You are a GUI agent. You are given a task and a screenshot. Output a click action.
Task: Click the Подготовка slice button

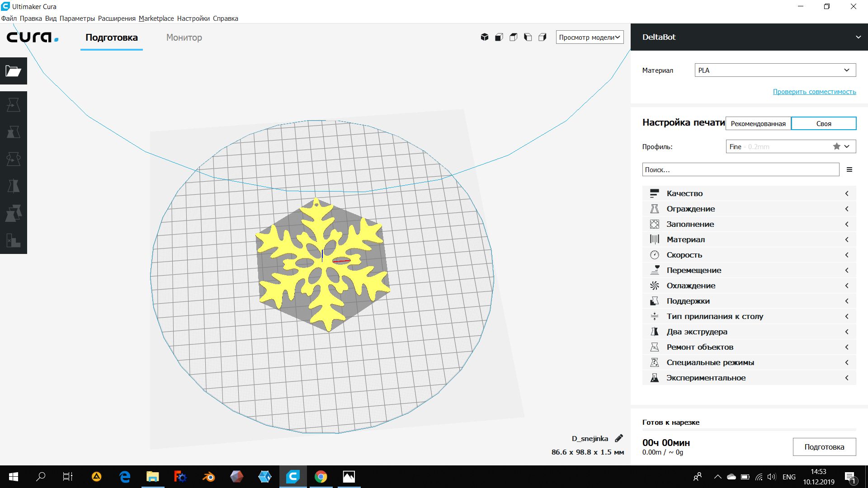824,447
